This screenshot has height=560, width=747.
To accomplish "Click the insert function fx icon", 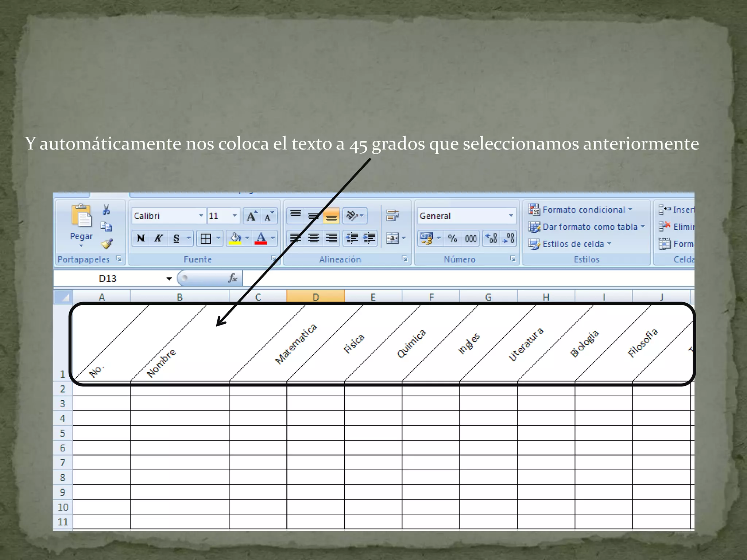I will [x=232, y=279].
